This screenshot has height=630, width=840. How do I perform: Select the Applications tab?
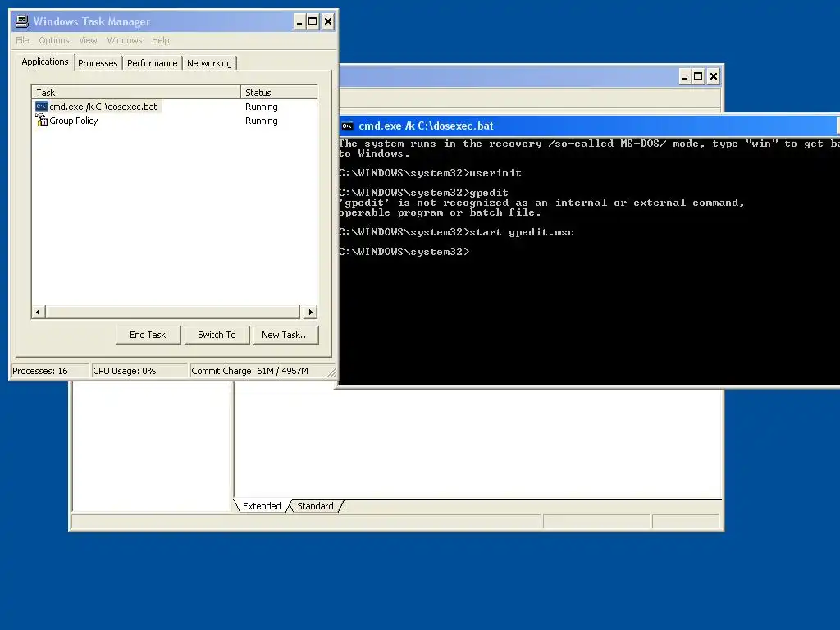click(45, 62)
